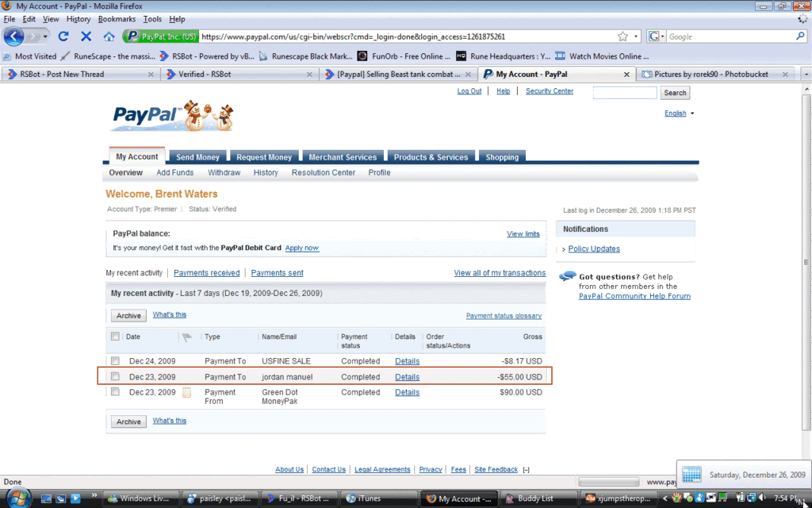812x508 pixels.
Task: Open the bottom What's this link
Action: coord(170,421)
